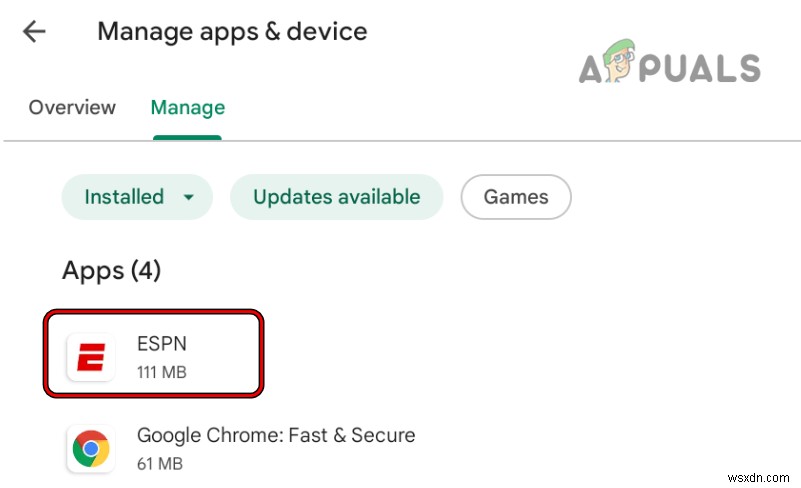Click the Apps (4) section heading

click(111, 270)
